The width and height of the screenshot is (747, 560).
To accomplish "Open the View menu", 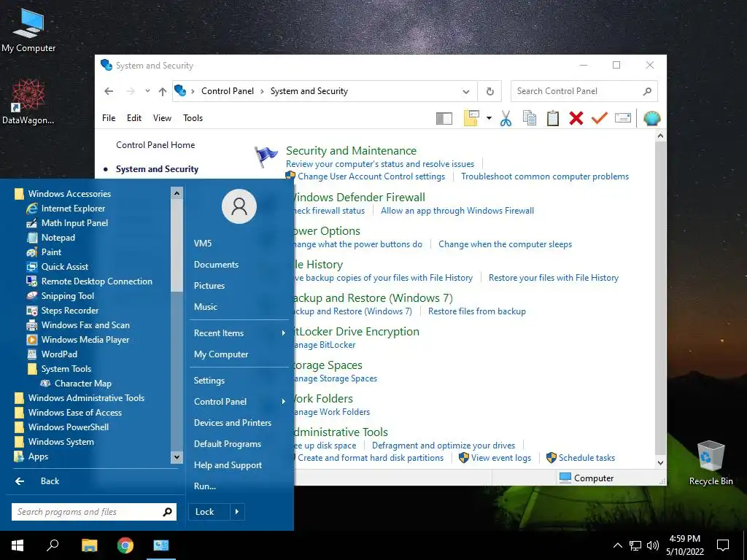I will (x=162, y=118).
